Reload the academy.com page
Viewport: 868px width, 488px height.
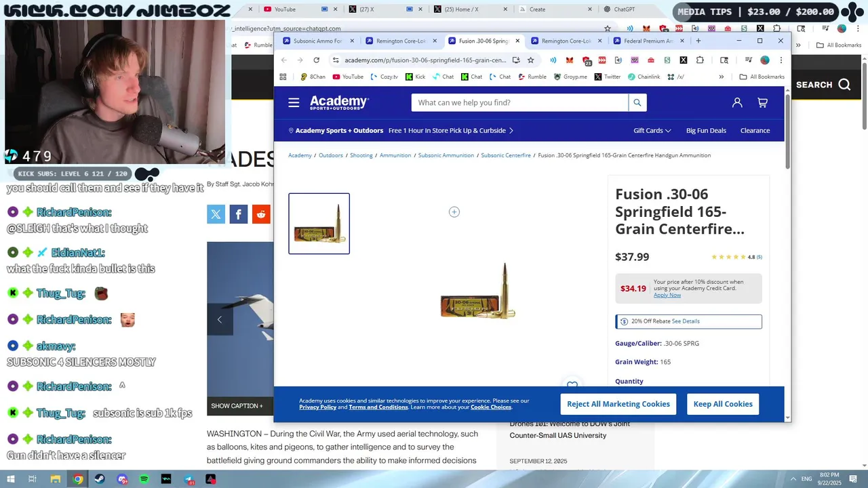pyautogui.click(x=316, y=60)
